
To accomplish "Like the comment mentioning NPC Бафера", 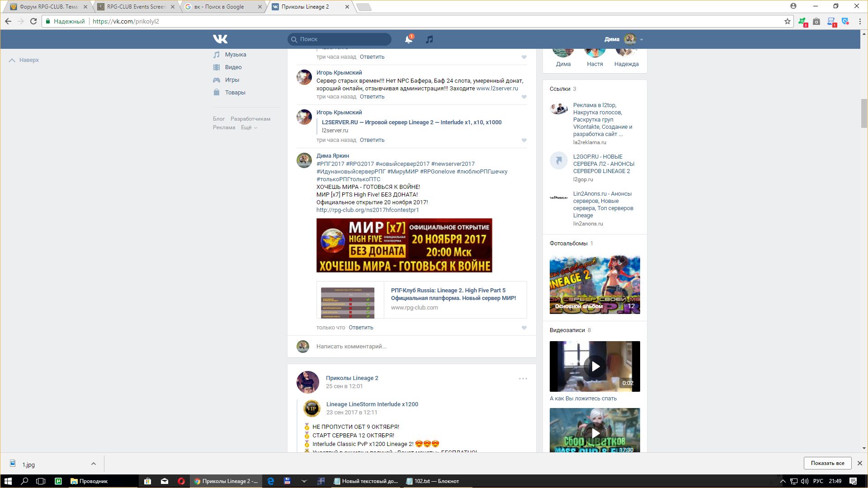I will click(x=524, y=97).
